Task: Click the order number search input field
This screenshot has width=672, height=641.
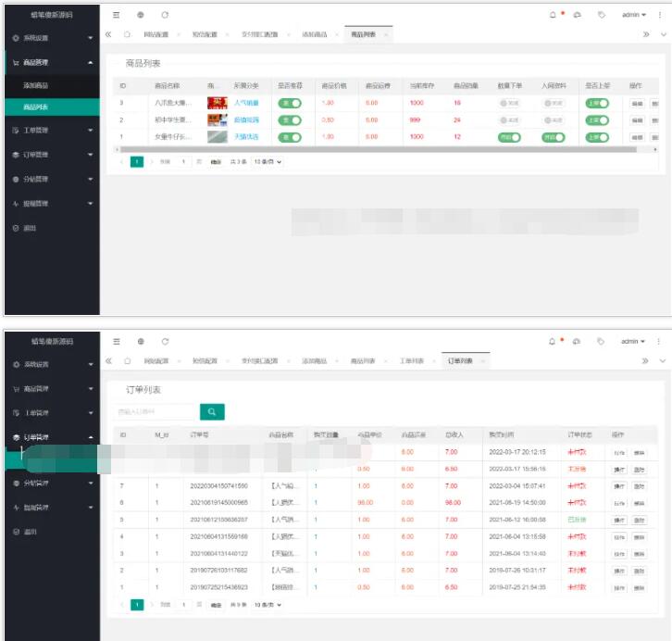Action: (x=155, y=411)
